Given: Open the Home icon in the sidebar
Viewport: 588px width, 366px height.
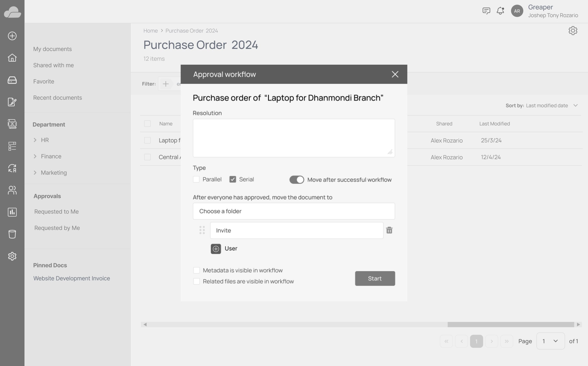Looking at the screenshot, I should click(x=12, y=58).
